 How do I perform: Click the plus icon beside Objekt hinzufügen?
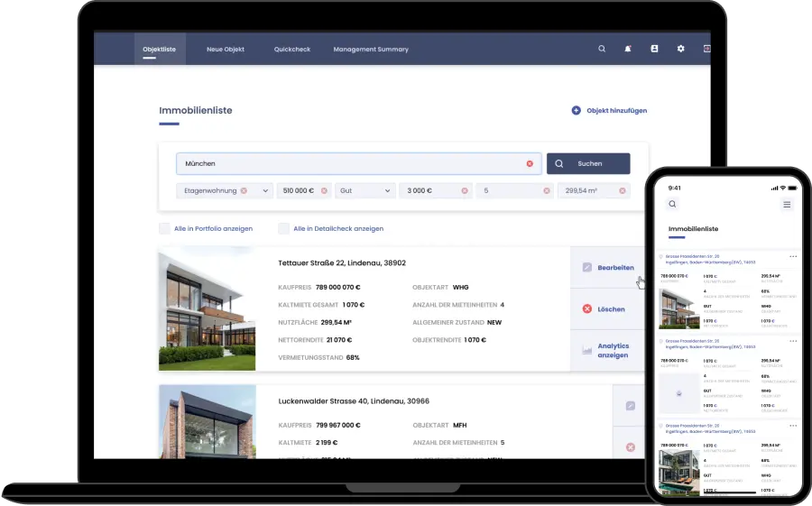coord(576,110)
